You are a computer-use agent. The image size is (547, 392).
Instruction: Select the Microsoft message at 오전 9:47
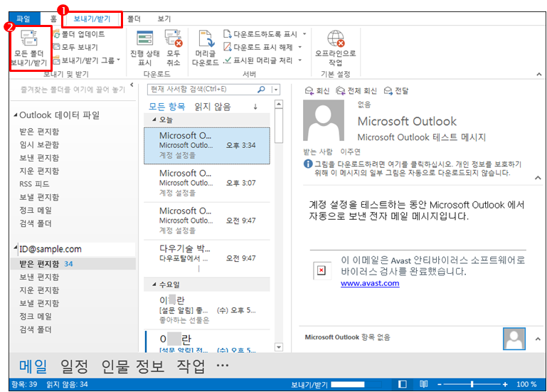coord(207,221)
